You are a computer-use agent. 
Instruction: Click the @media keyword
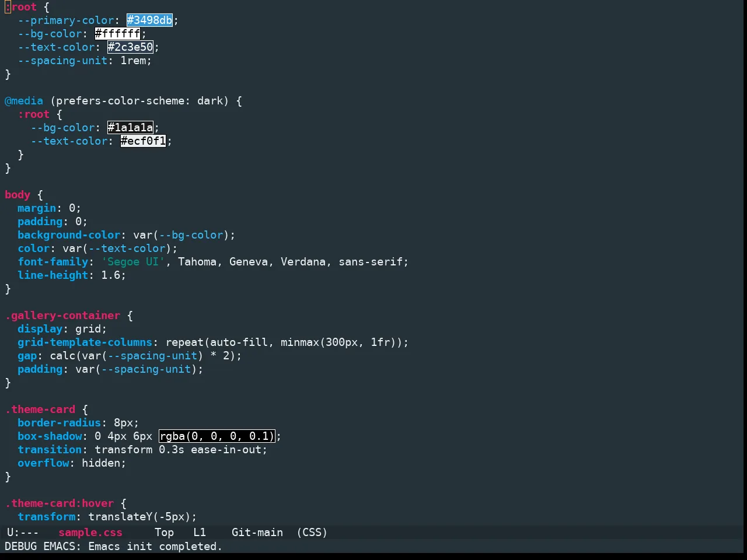(24, 101)
